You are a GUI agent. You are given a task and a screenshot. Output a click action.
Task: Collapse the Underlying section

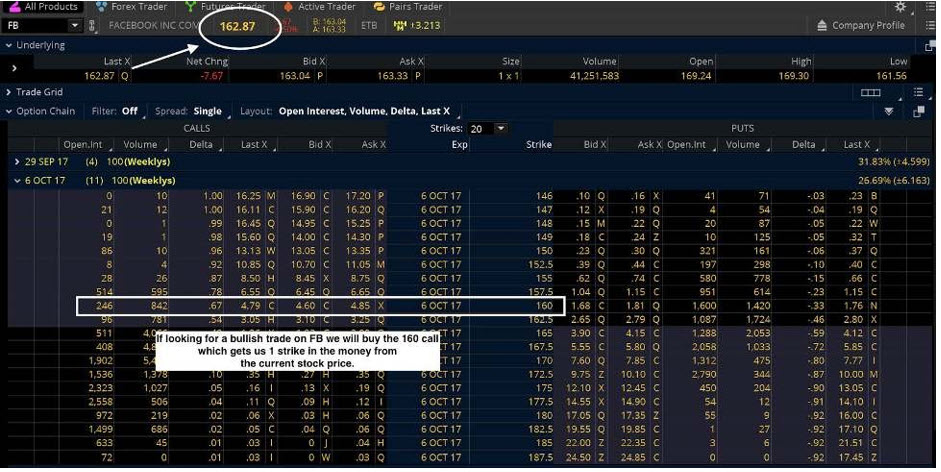click(8, 45)
